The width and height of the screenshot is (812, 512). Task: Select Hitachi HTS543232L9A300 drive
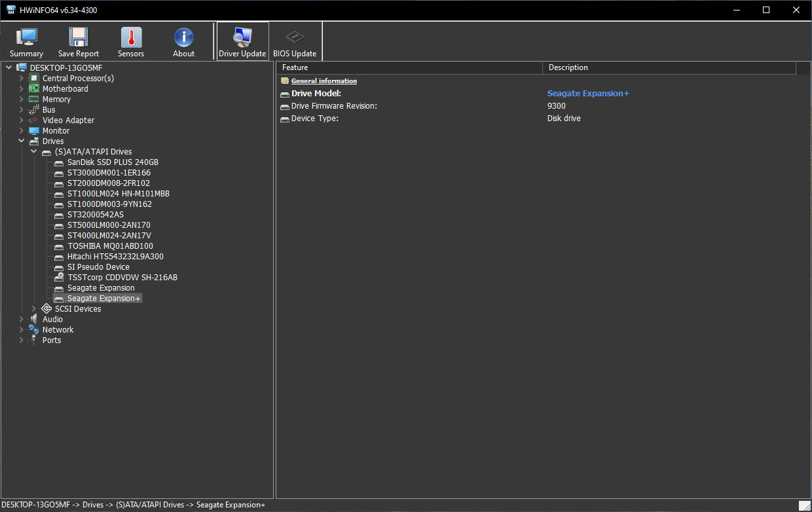pyautogui.click(x=115, y=257)
